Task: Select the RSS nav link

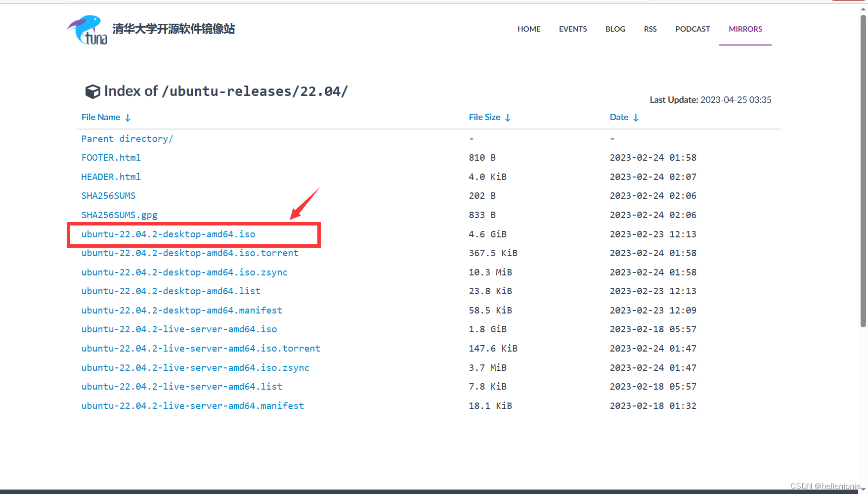Action: 650,29
